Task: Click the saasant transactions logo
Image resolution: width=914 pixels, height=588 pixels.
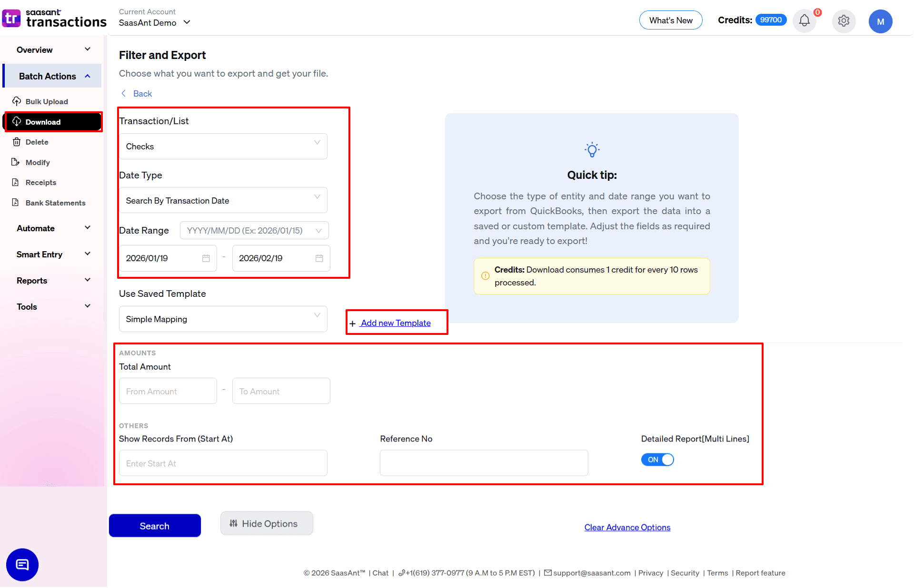Action: [54, 19]
